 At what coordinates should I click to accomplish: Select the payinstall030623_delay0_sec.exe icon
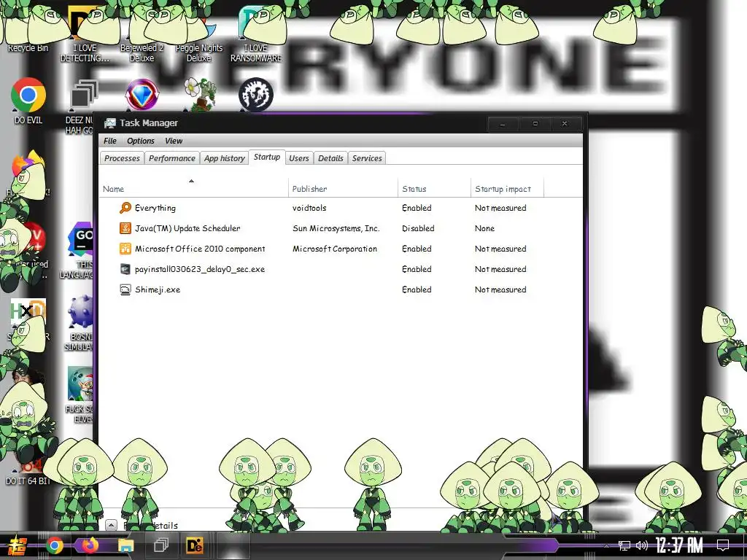click(125, 269)
